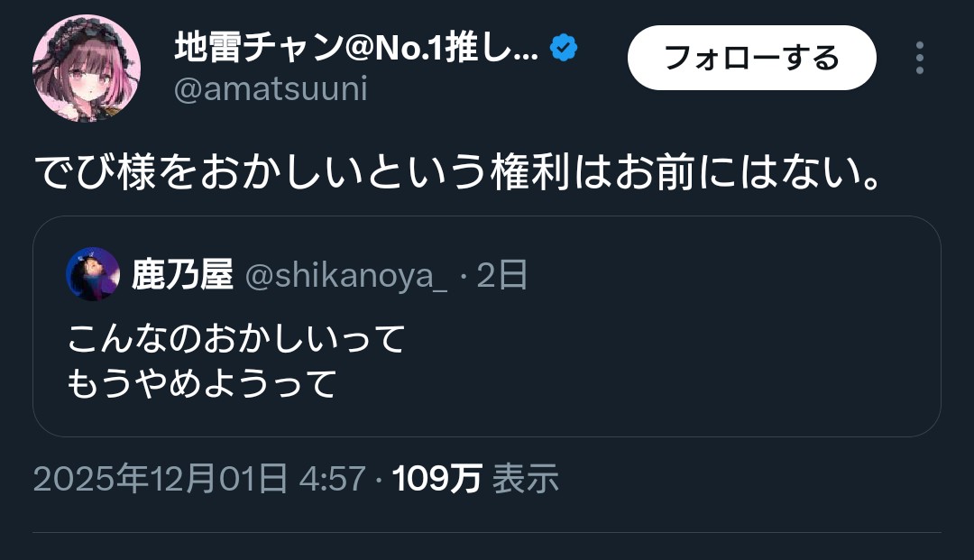Image resolution: width=974 pixels, height=560 pixels.
Task: Click the blue verified badge
Action: point(565,48)
